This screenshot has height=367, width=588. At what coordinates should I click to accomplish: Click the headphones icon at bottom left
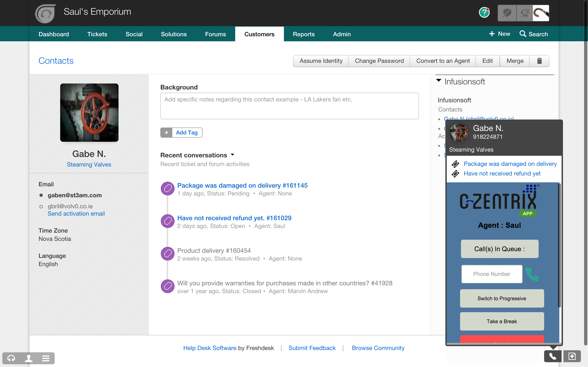pyautogui.click(x=11, y=358)
